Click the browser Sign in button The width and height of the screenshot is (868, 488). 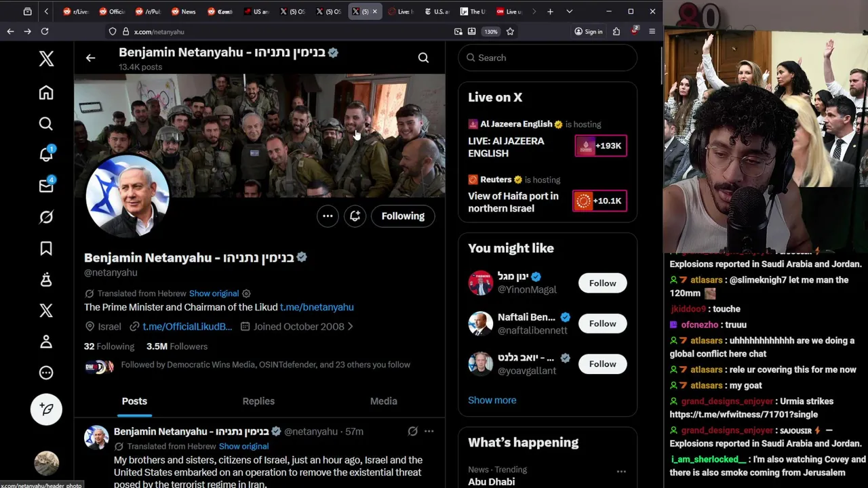pyautogui.click(x=588, y=31)
